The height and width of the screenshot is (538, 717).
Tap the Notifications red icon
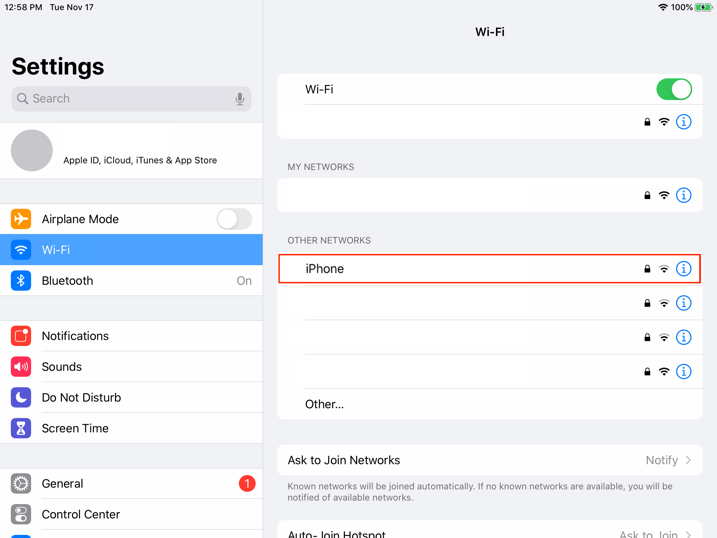click(x=21, y=336)
